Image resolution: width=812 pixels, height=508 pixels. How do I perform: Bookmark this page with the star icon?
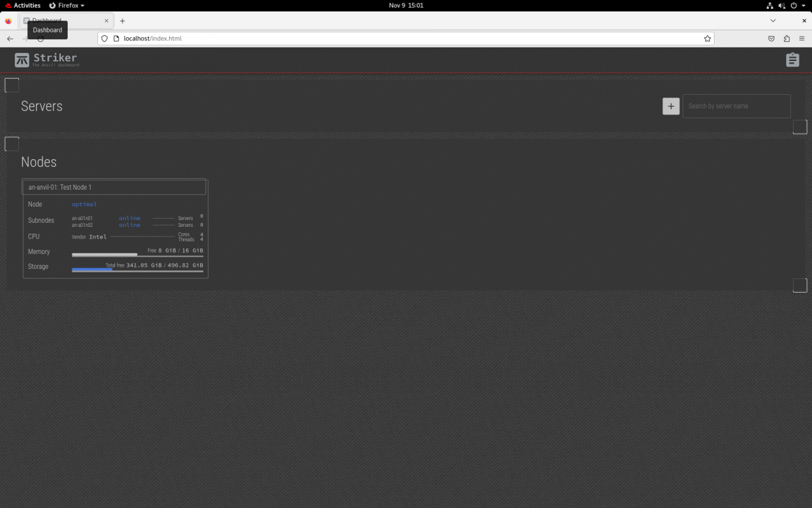pyautogui.click(x=708, y=39)
